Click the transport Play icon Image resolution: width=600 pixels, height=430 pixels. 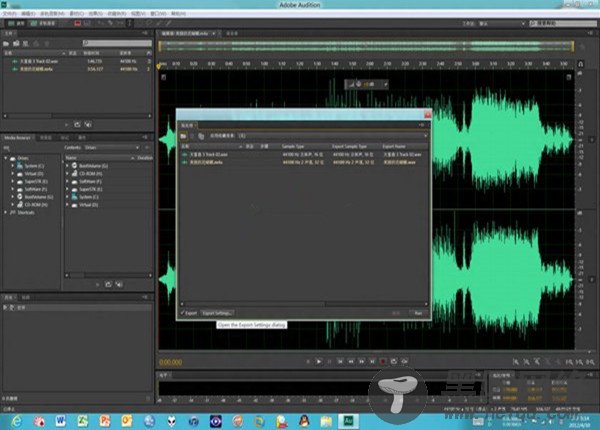click(318, 362)
